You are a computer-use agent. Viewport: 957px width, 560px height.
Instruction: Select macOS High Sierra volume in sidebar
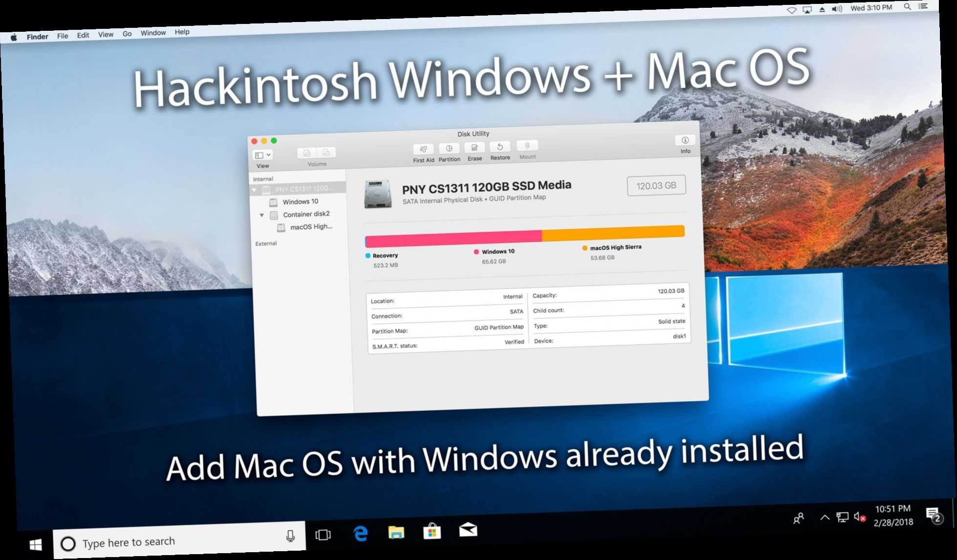tap(311, 227)
